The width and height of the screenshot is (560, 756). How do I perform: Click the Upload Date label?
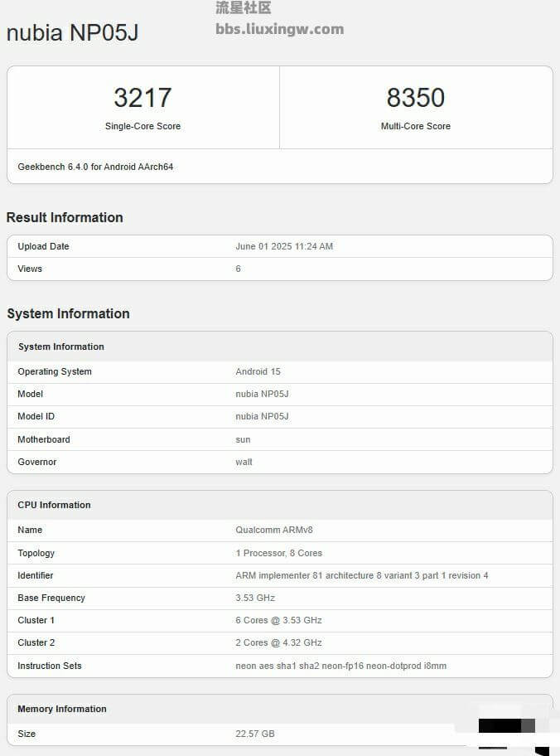(43, 246)
